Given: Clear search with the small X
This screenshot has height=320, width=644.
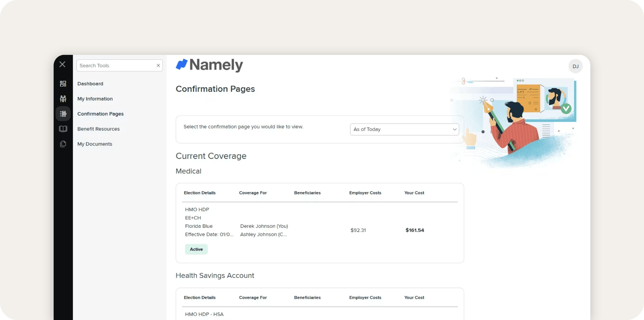Looking at the screenshot, I should [x=158, y=66].
